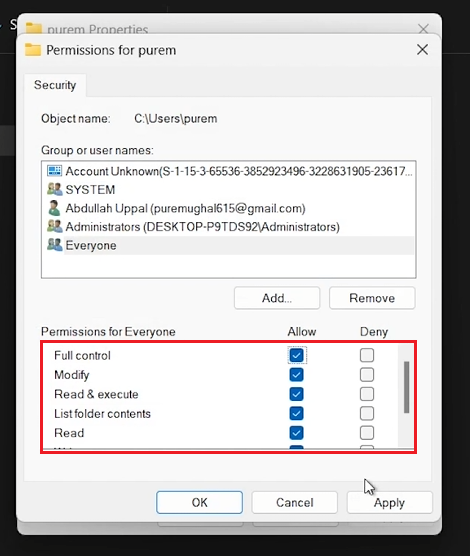The image size is (470, 556).
Task: Click the Remove button
Action: pyautogui.click(x=372, y=298)
